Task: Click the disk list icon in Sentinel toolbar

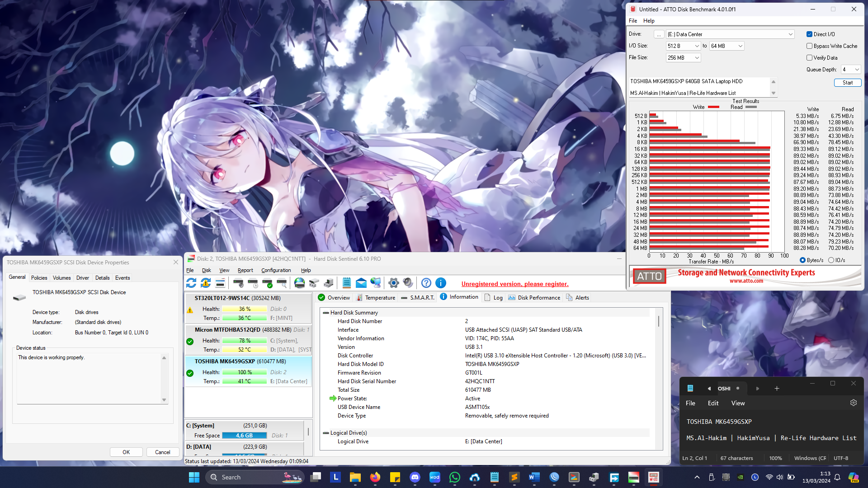Action: coord(220,283)
